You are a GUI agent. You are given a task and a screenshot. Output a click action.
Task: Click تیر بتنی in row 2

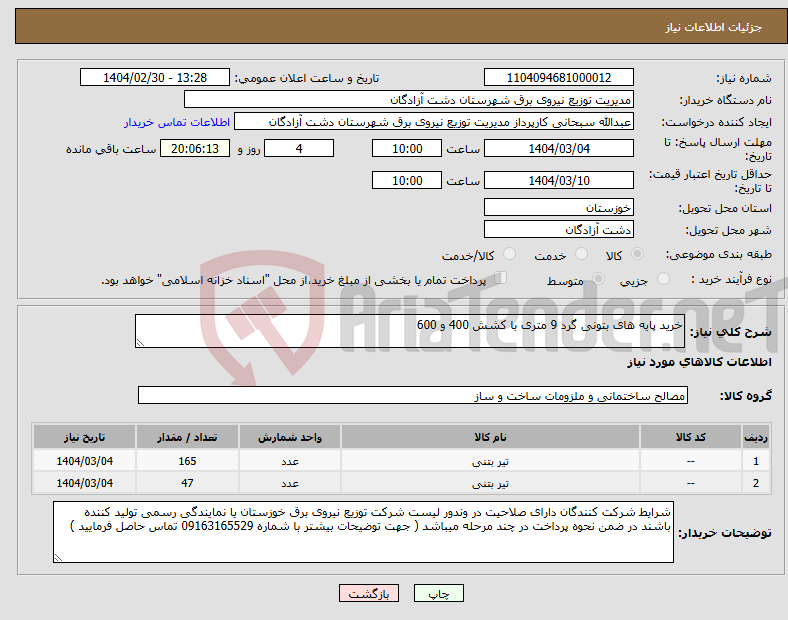pyautogui.click(x=490, y=483)
